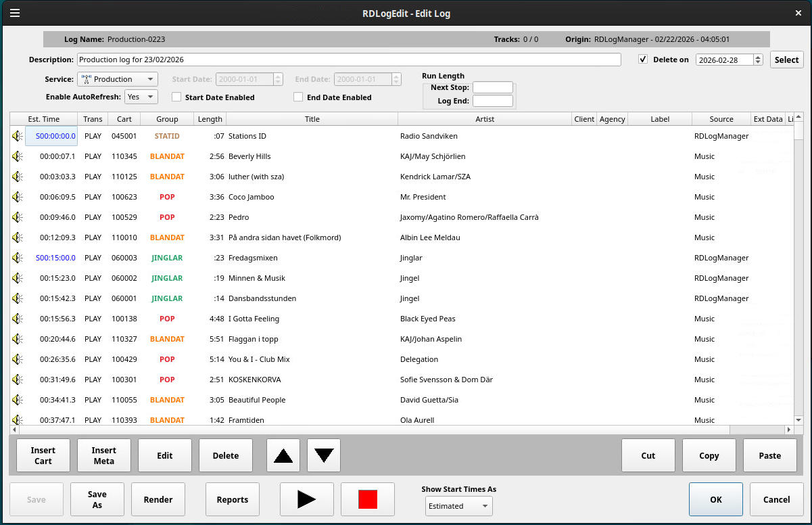Click the speaker icon beside Flaggan i topp
Screen dimensions: 812x525
tap(18, 339)
